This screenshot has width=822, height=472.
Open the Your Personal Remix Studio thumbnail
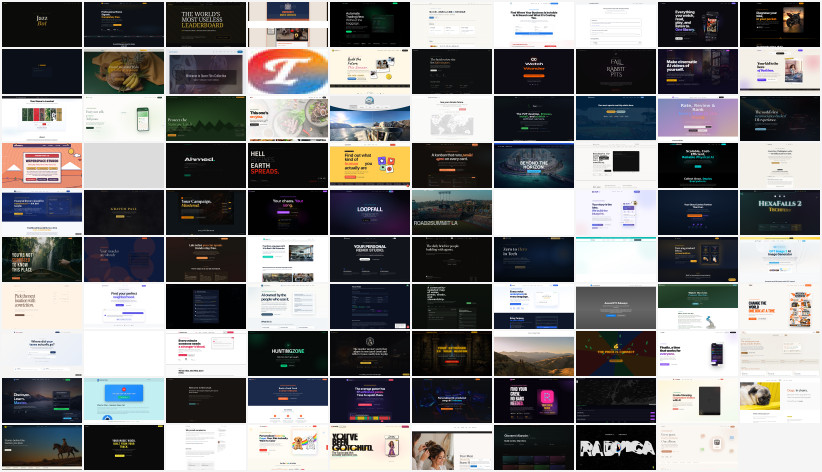pyautogui.click(x=370, y=260)
